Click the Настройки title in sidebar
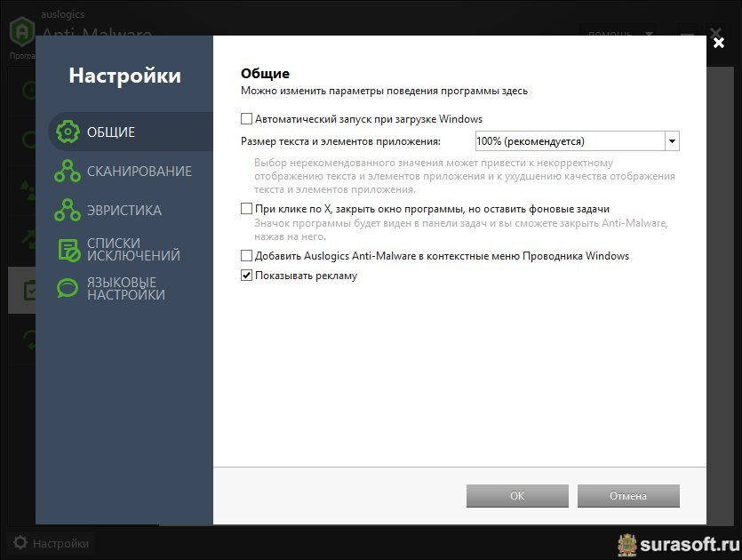This screenshot has width=742, height=560. pyautogui.click(x=125, y=76)
